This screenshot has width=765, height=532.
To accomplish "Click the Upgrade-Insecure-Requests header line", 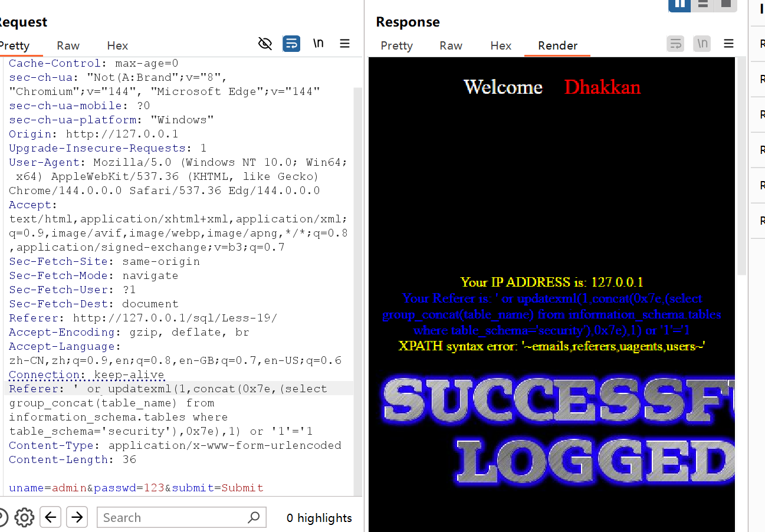I will tap(107, 148).
